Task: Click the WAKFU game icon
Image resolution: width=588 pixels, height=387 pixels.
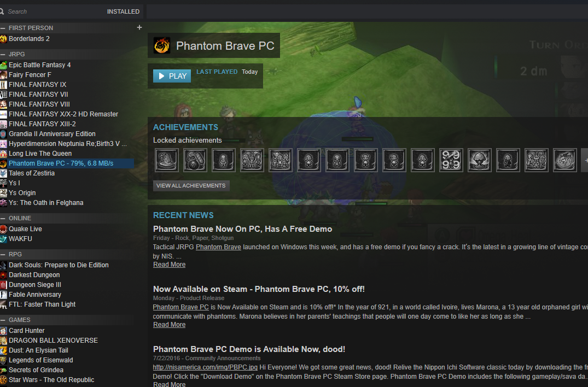Action: pos(3,239)
